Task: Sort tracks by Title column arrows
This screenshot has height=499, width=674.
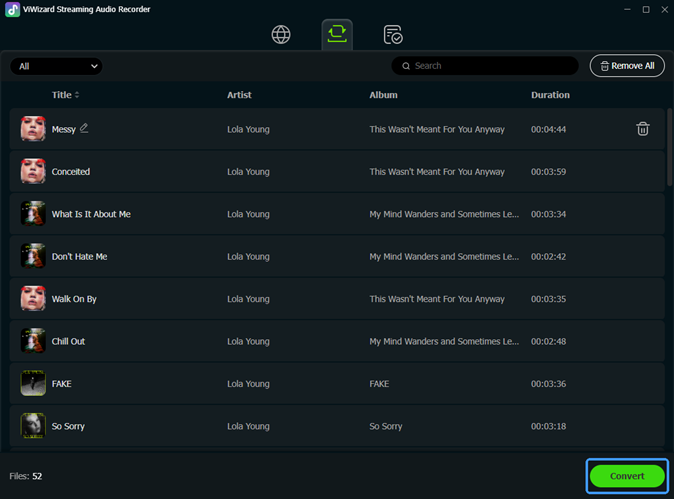Action: [x=77, y=95]
